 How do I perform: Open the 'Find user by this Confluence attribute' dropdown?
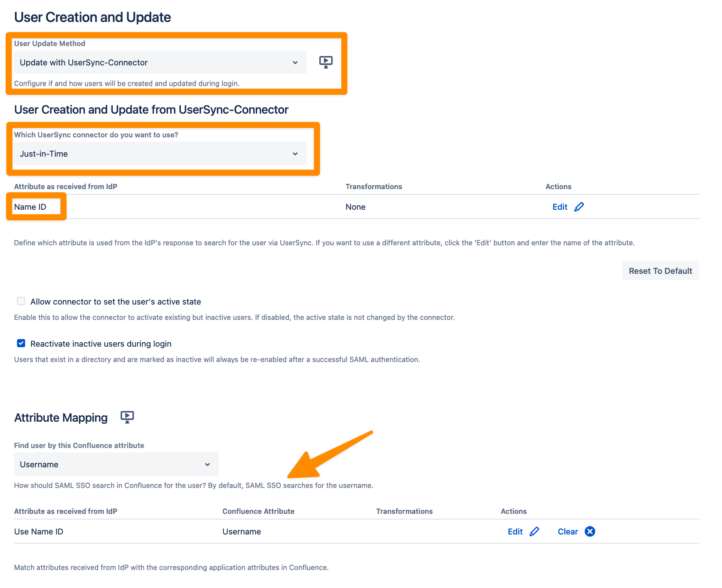(x=116, y=464)
